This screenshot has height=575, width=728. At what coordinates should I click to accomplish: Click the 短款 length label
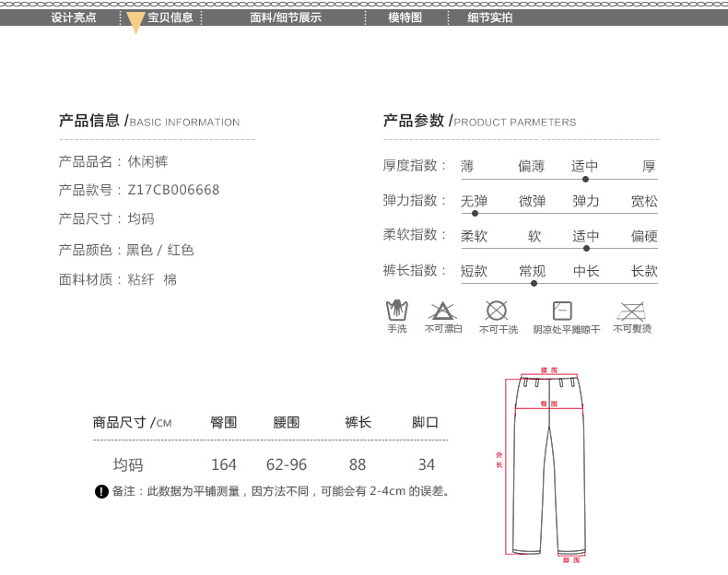click(x=474, y=271)
